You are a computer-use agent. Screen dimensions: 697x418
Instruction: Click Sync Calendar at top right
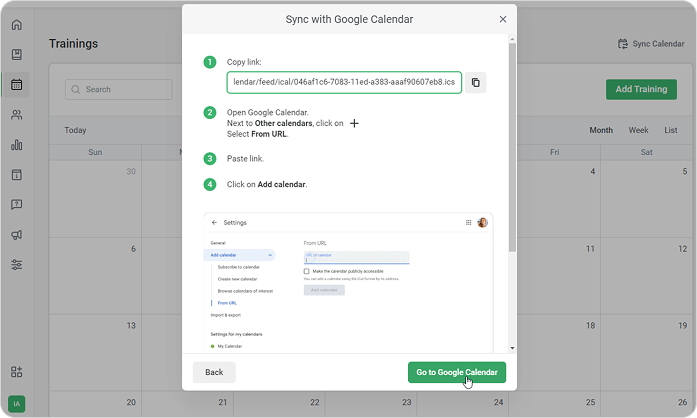[650, 44]
